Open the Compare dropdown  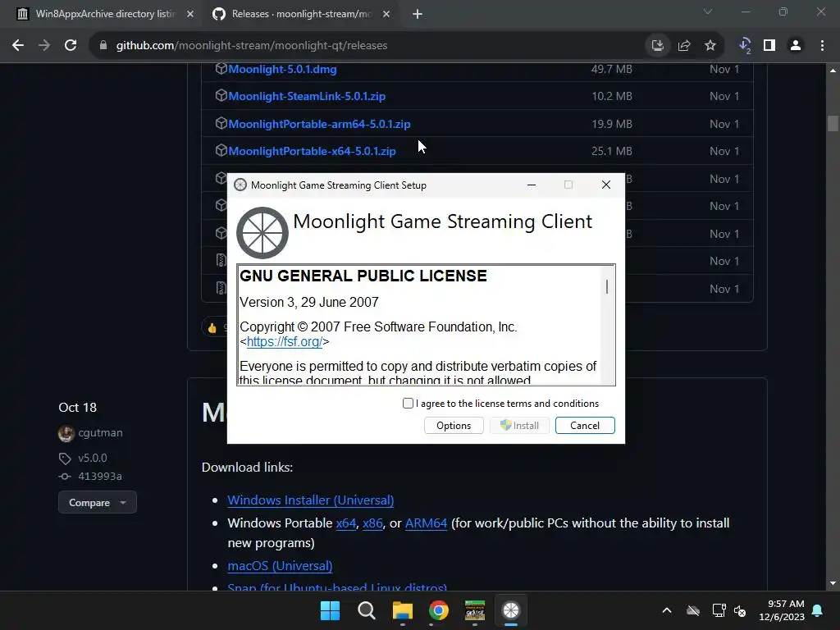click(98, 503)
